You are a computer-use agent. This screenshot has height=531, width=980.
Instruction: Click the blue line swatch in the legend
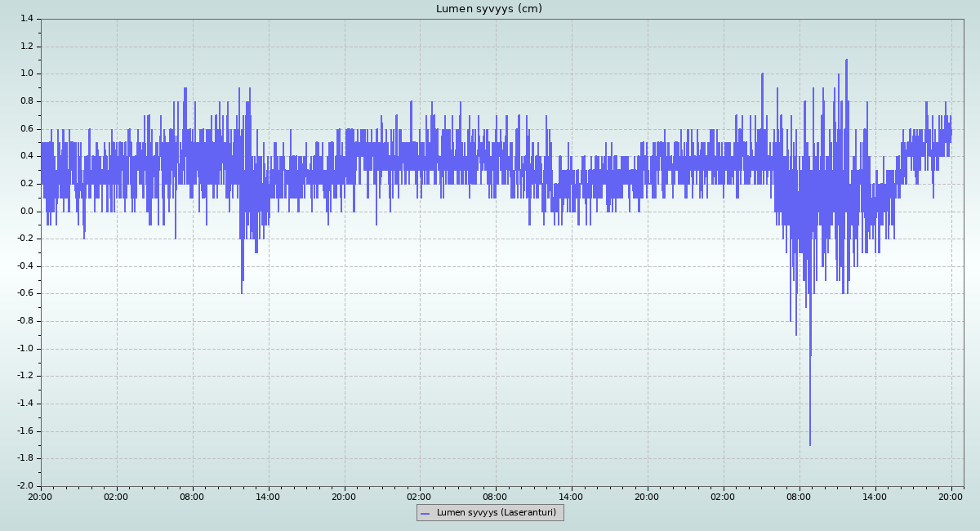(x=425, y=513)
